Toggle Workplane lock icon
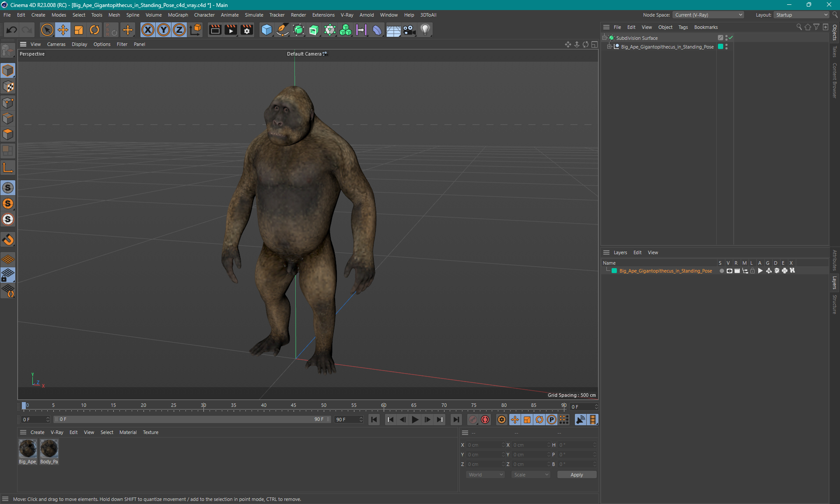Screen dimensions: 840x504 pos(8,275)
